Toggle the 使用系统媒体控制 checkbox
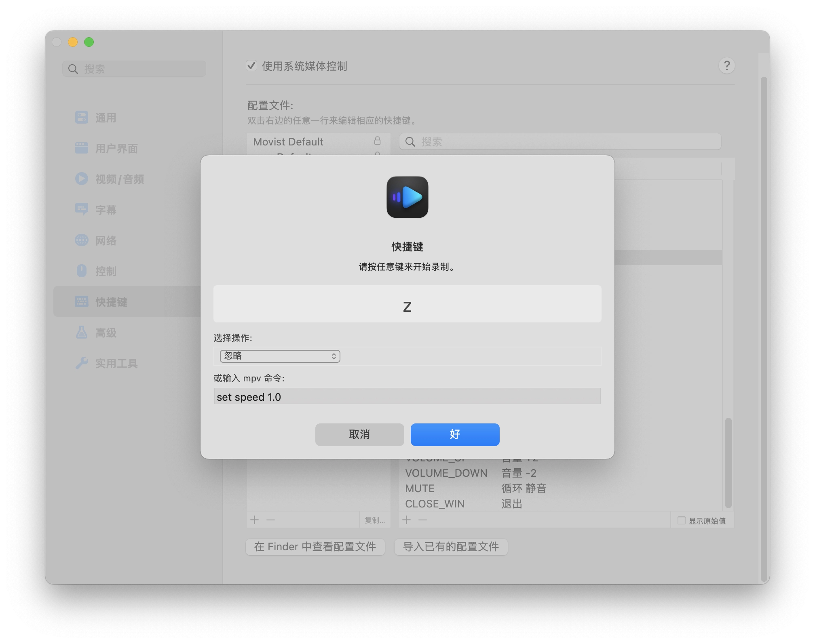Viewport: 815px width, 644px height. coord(251,65)
